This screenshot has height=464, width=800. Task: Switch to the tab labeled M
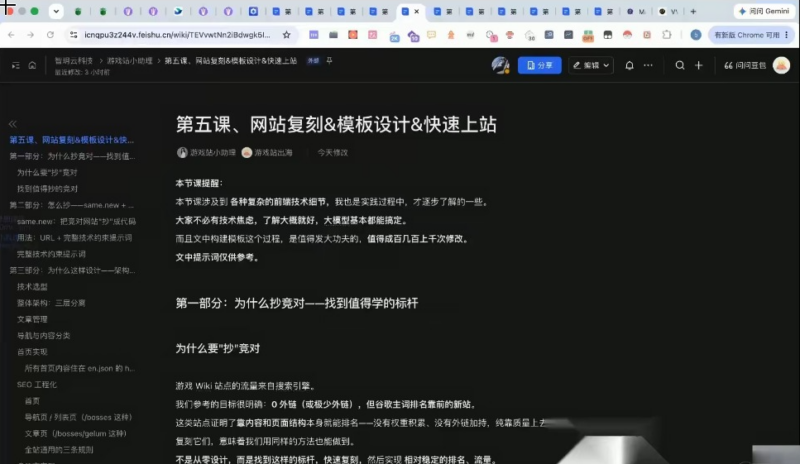pyautogui.click(x=636, y=11)
